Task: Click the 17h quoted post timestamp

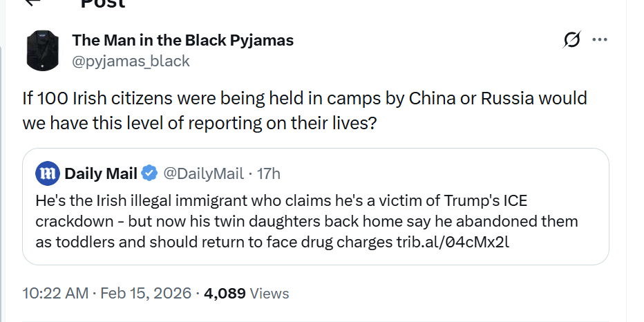Action: [269, 173]
